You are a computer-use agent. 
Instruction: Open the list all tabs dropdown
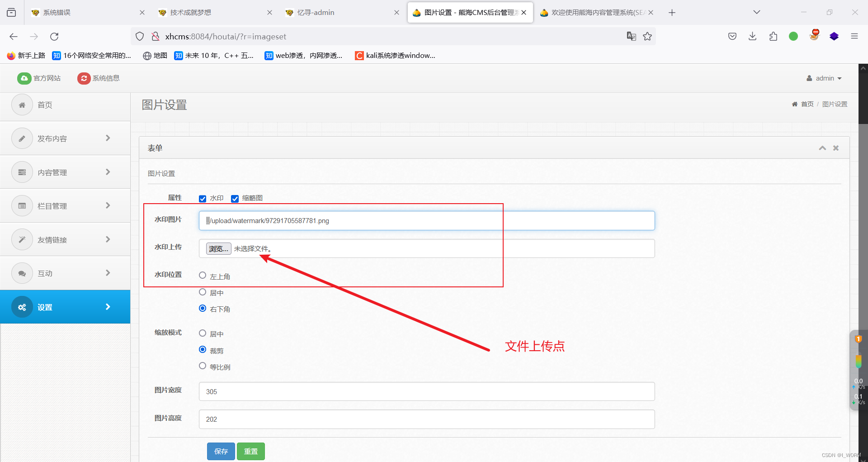757,13
